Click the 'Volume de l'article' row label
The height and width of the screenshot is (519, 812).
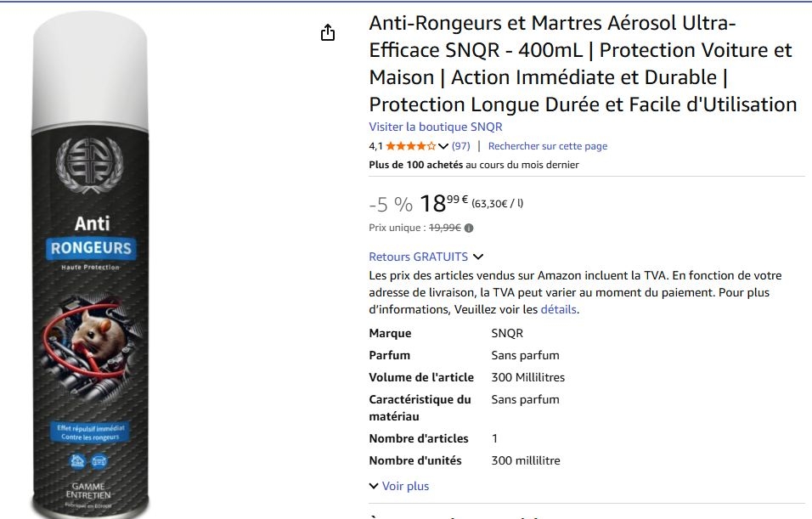(421, 377)
